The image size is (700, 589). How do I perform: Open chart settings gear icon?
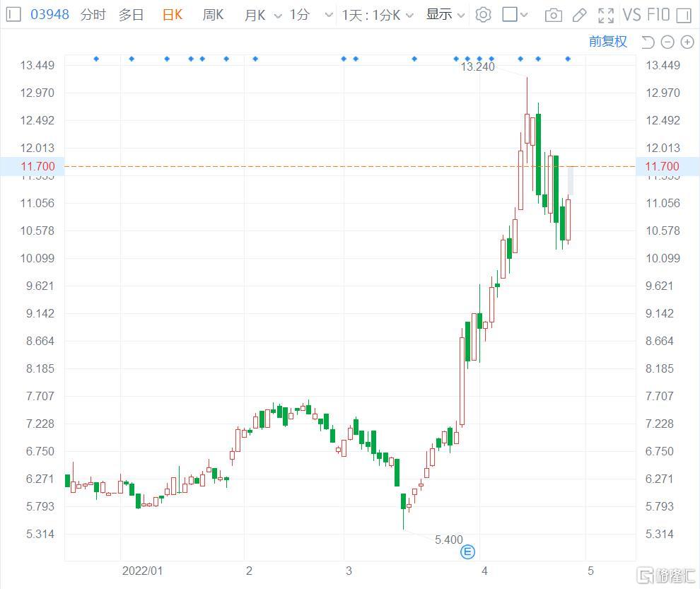coord(483,15)
